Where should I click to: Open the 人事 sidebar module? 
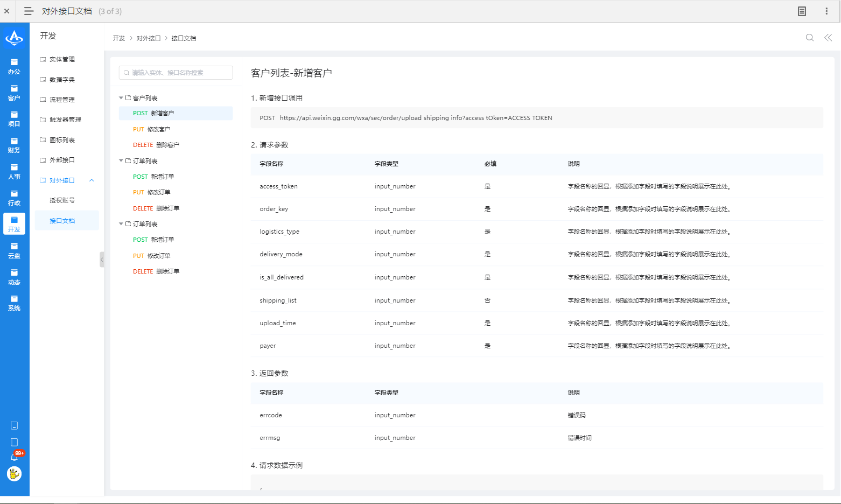click(x=14, y=171)
